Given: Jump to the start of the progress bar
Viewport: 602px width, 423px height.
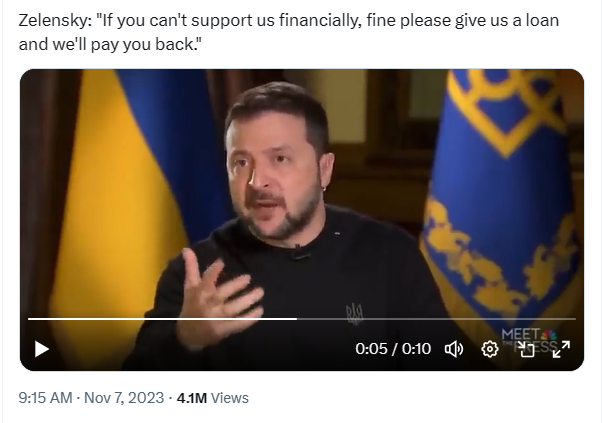Looking at the screenshot, I should (29, 319).
